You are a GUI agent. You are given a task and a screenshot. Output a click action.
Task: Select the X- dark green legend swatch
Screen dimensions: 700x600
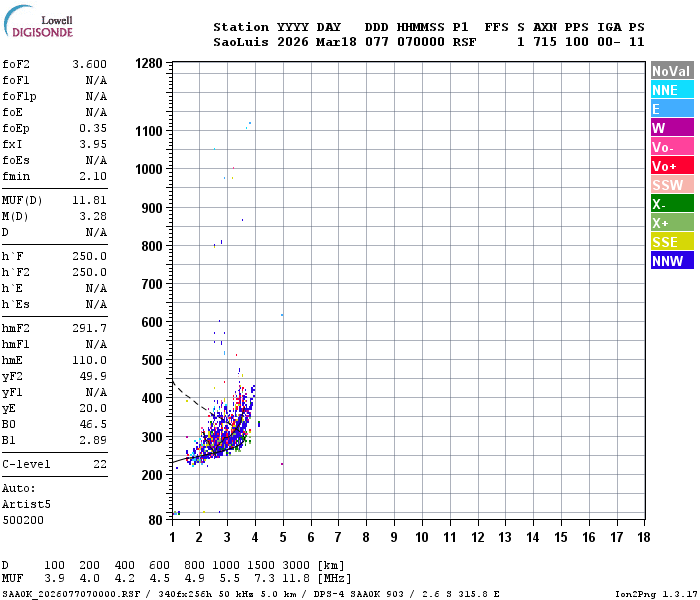672,204
